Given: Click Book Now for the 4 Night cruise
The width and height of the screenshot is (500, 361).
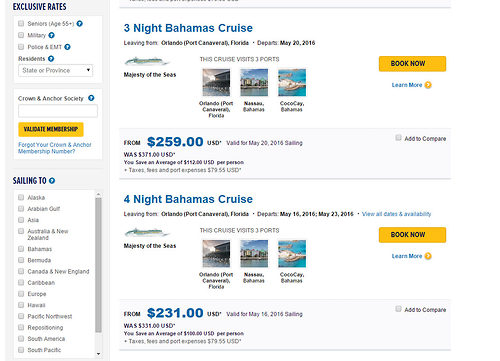Looking at the screenshot, I should [412, 235].
